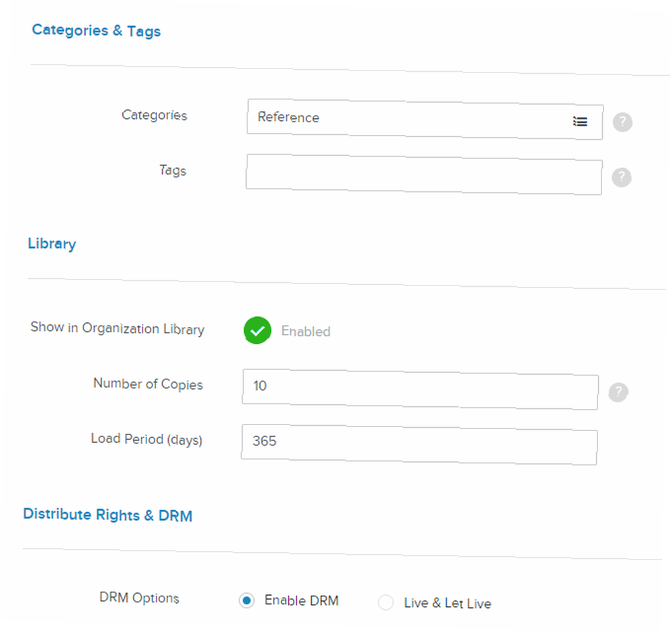
Task: Click the Categories & Tags section heading
Action: pyautogui.click(x=96, y=30)
